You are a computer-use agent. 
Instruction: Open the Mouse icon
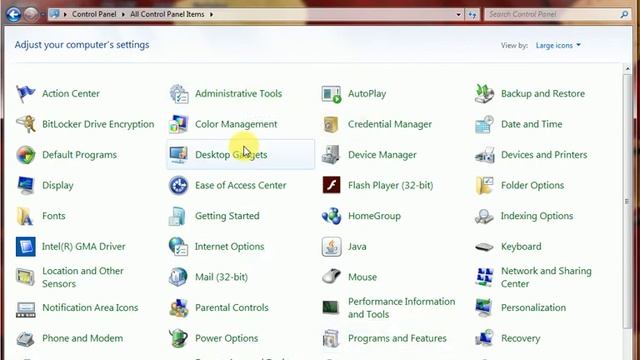point(331,277)
